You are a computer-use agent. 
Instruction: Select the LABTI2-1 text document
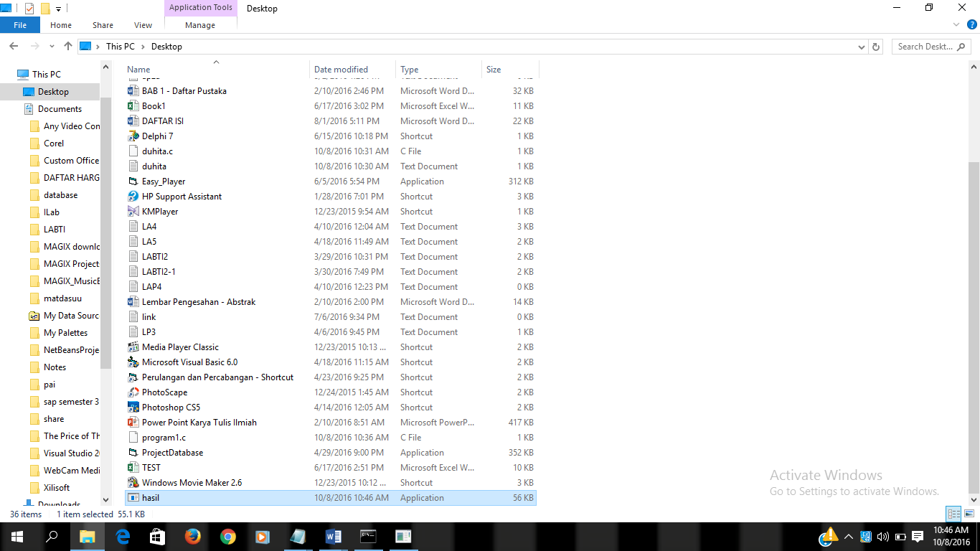(159, 272)
